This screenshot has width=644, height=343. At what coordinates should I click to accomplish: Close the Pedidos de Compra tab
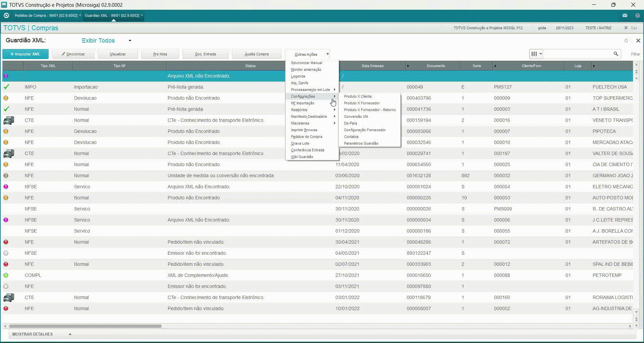coord(80,15)
